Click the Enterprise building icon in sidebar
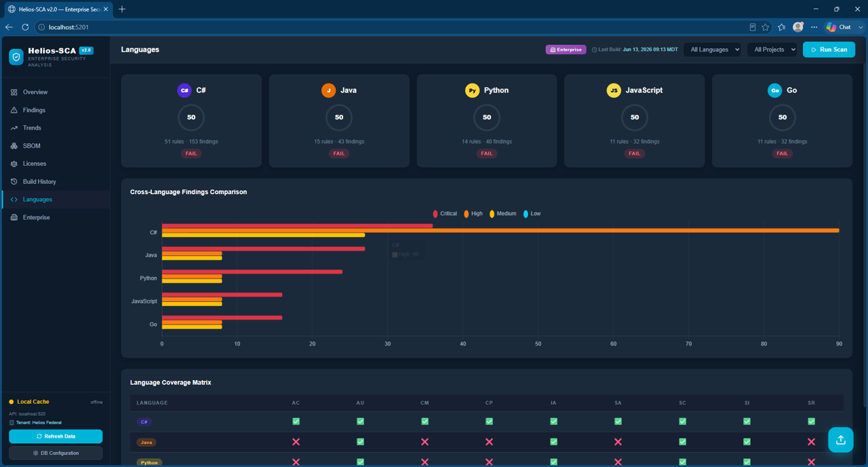Image resolution: width=868 pixels, height=467 pixels. [x=14, y=217]
